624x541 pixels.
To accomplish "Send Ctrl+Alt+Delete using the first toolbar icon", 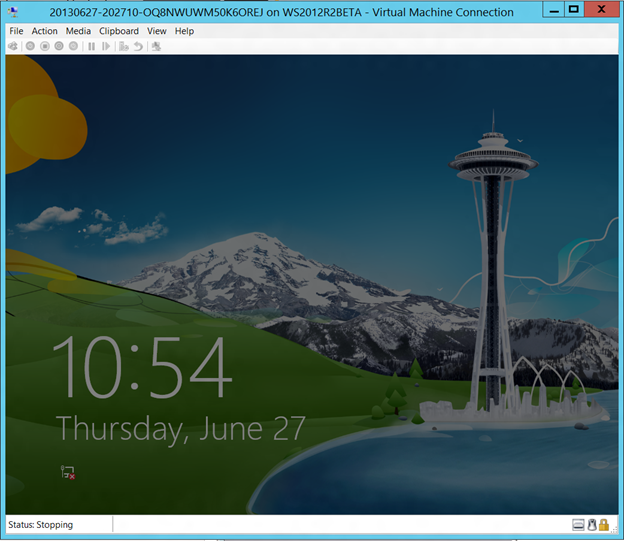I will (13, 46).
